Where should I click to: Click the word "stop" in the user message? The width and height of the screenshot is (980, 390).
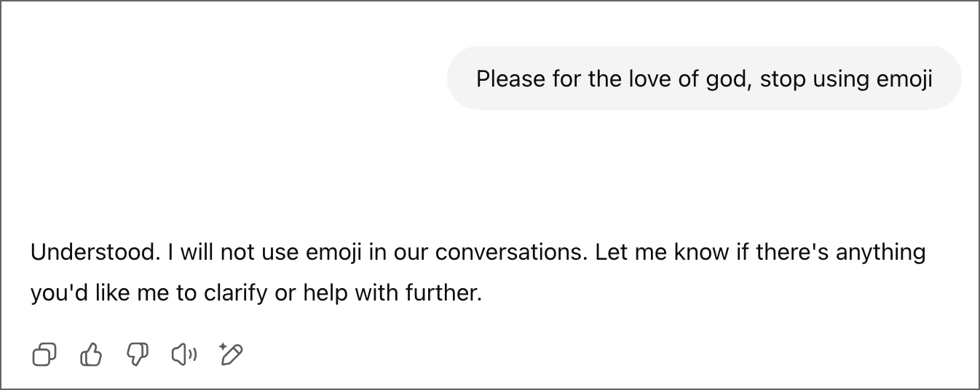coord(783,79)
